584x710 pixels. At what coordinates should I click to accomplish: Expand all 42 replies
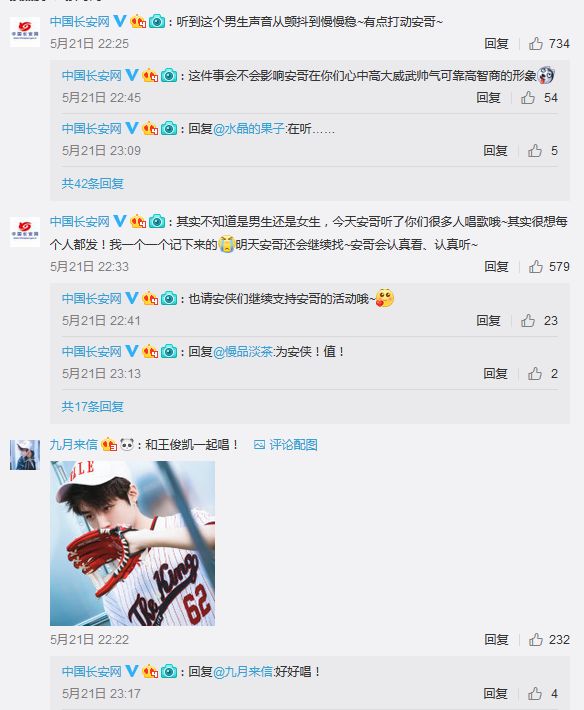pyautogui.click(x=93, y=183)
